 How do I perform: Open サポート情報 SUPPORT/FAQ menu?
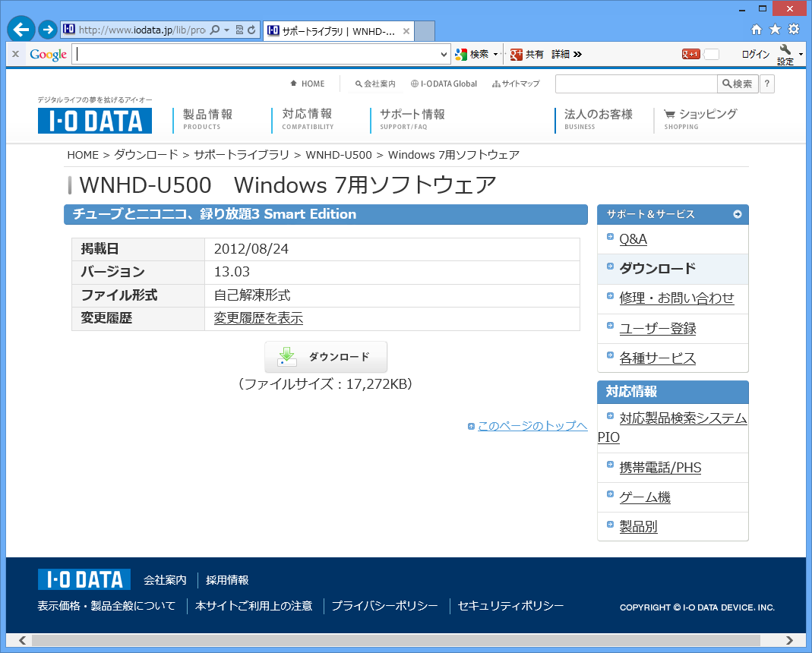point(412,119)
